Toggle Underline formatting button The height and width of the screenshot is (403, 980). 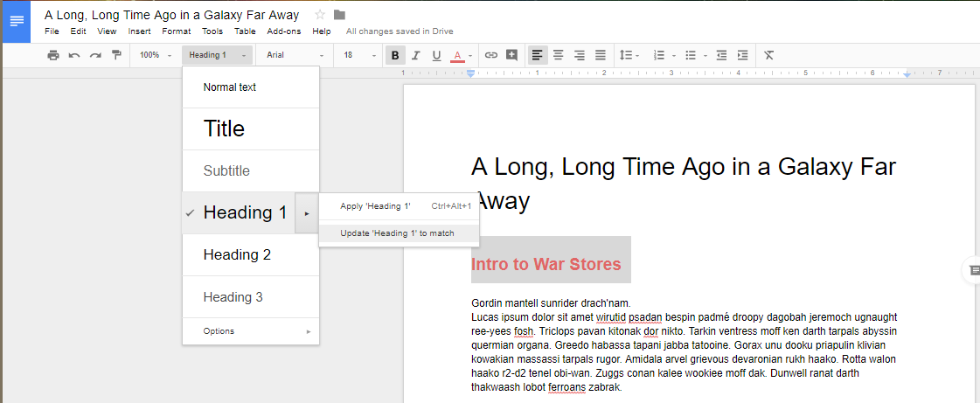click(x=436, y=55)
